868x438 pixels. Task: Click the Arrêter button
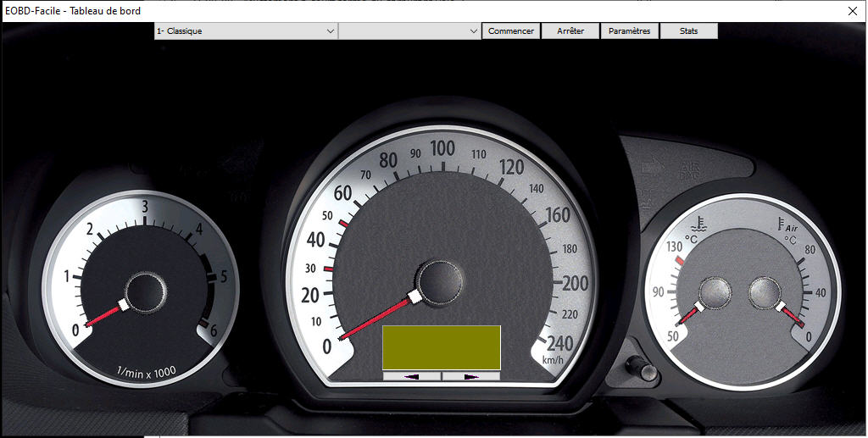pyautogui.click(x=570, y=31)
